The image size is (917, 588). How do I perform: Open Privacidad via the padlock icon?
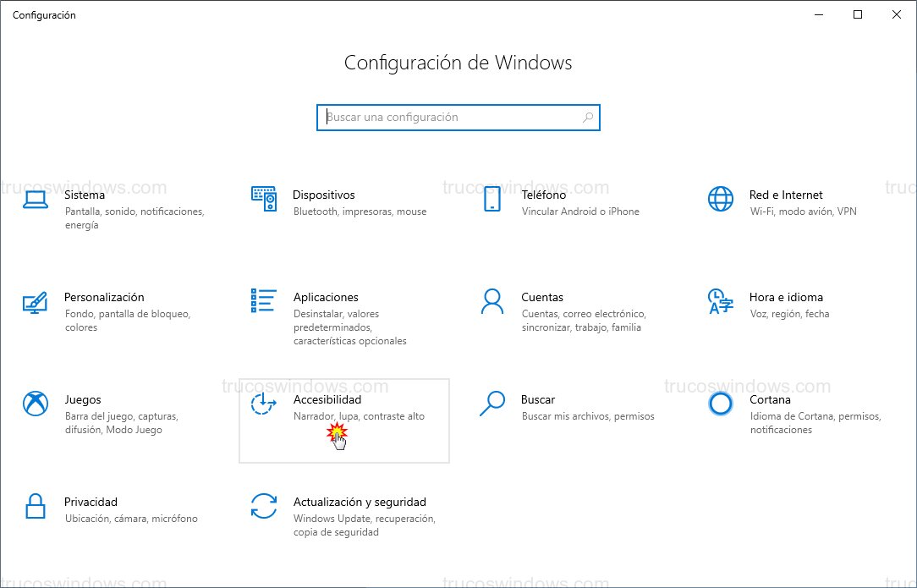(35, 506)
